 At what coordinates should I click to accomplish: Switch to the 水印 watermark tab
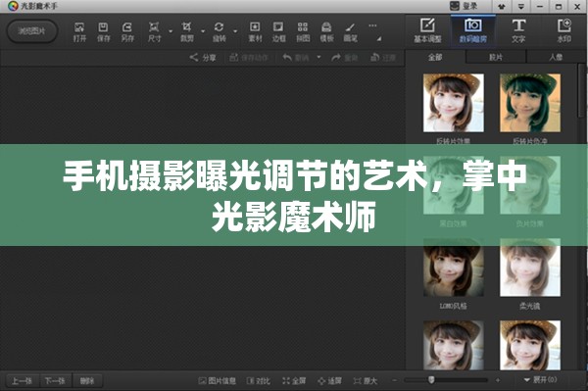click(564, 30)
